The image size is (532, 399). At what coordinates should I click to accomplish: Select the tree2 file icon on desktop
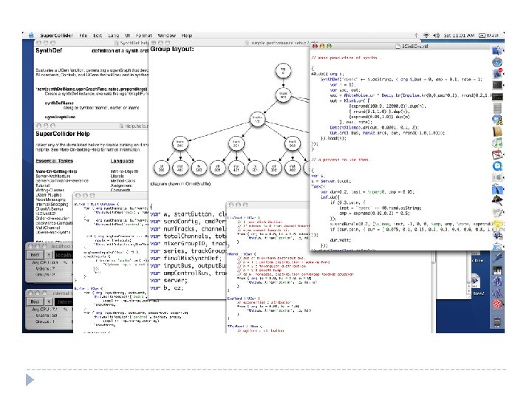click(475, 282)
